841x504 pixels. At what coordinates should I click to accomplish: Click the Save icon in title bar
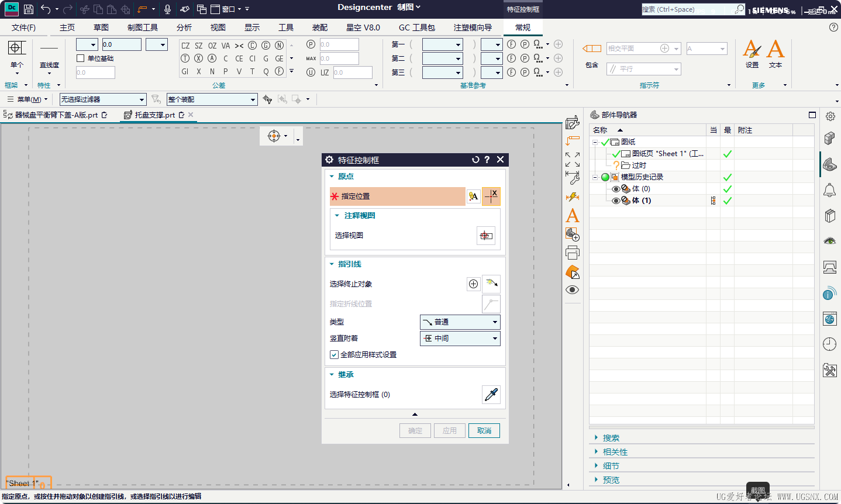tap(28, 9)
